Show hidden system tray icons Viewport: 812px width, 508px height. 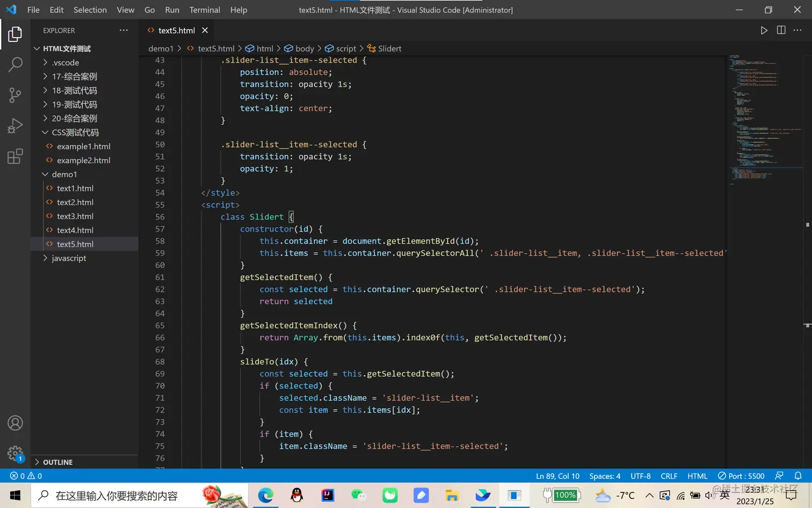tap(649, 496)
